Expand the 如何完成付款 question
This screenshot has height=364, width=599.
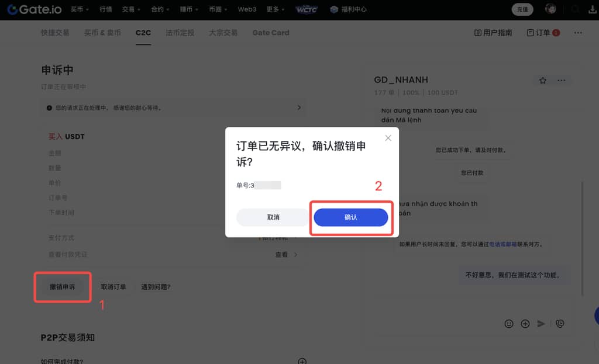(302, 362)
